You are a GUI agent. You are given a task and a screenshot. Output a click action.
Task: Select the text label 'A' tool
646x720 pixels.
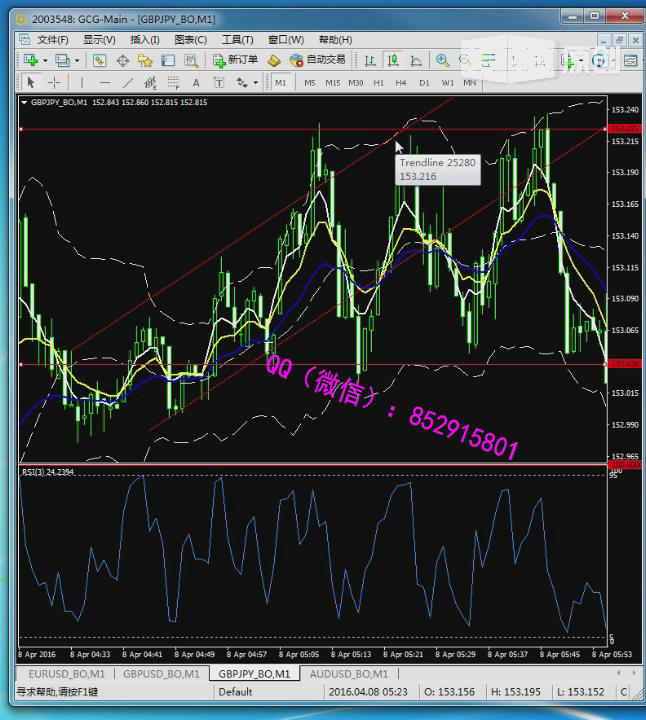coord(195,82)
